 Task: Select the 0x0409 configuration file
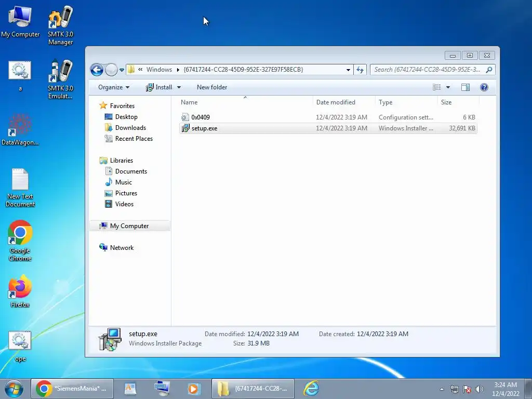(x=328, y=117)
